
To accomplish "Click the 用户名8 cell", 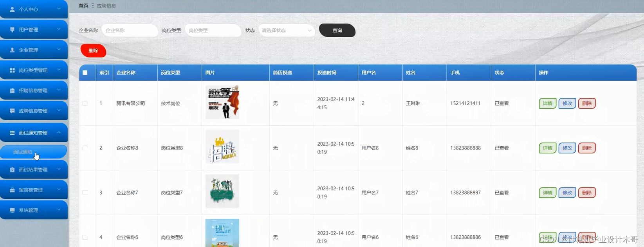I will [370, 148].
